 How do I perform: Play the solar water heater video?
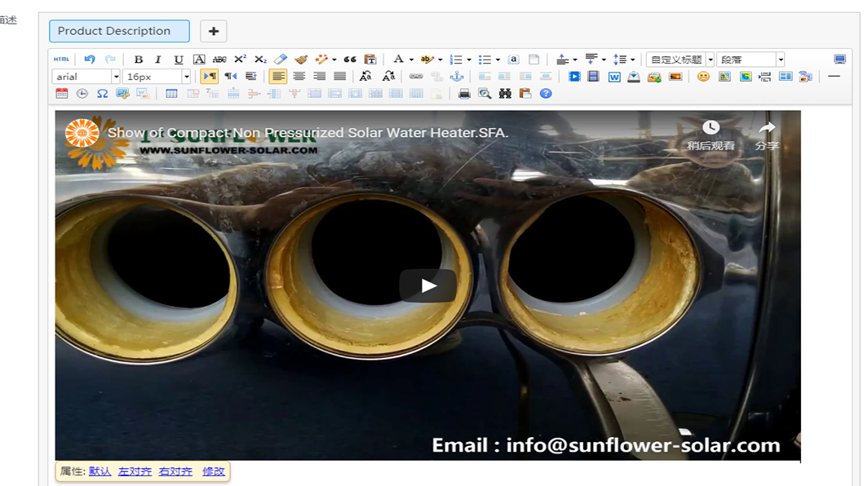(428, 285)
